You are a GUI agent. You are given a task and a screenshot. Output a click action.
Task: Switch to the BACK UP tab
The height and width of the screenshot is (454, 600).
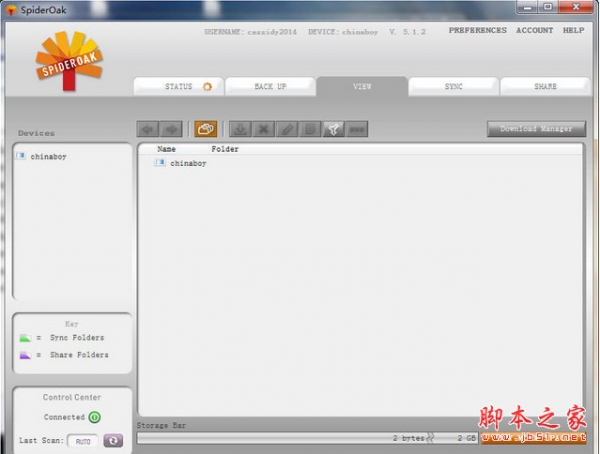pos(271,87)
